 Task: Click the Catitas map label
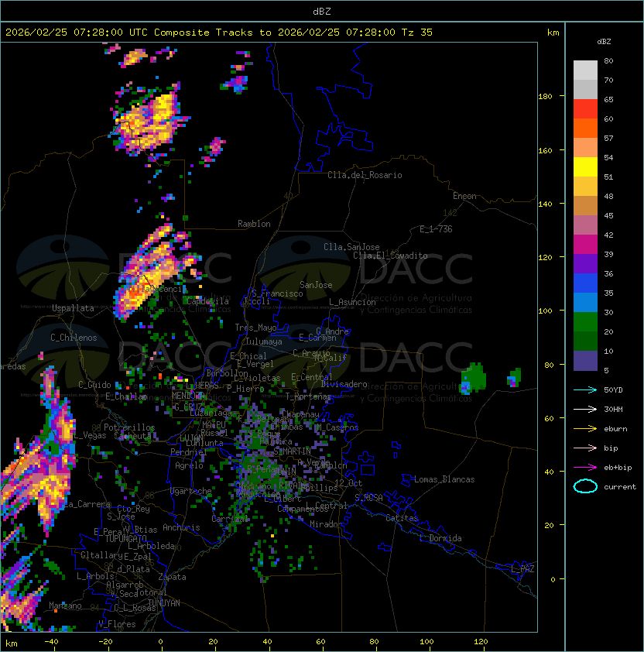pyautogui.click(x=402, y=518)
